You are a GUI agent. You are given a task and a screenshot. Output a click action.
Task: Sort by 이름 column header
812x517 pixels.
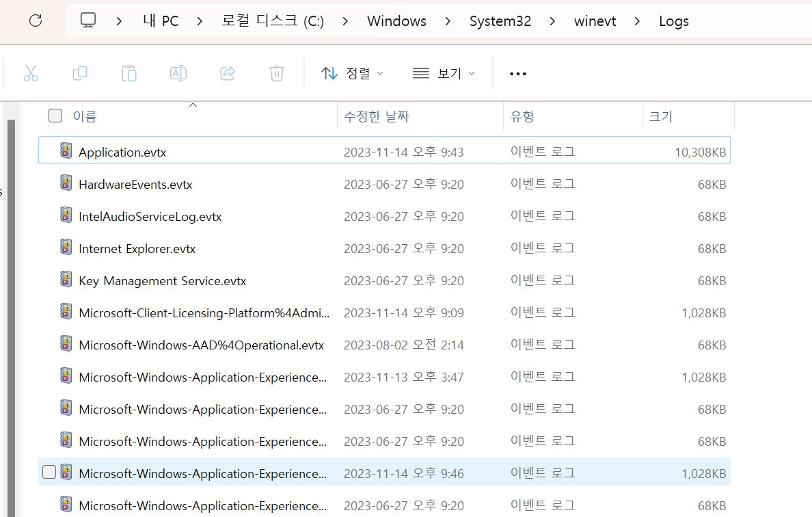tap(85, 116)
